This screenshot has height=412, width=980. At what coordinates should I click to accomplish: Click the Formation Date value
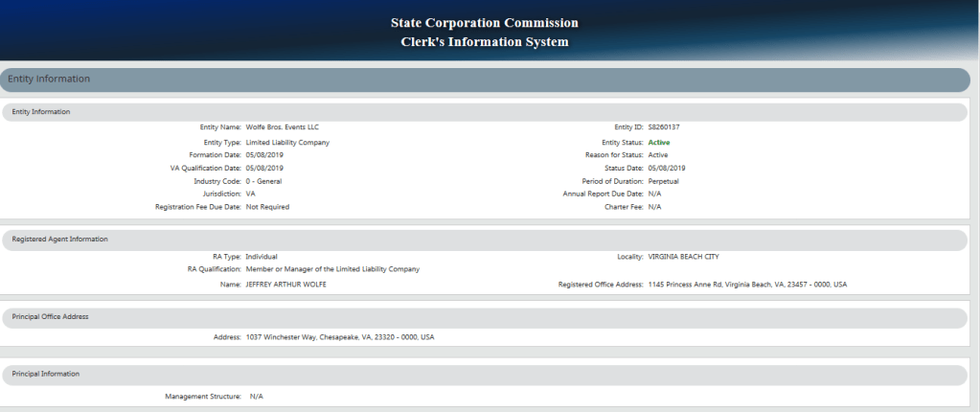pos(264,154)
